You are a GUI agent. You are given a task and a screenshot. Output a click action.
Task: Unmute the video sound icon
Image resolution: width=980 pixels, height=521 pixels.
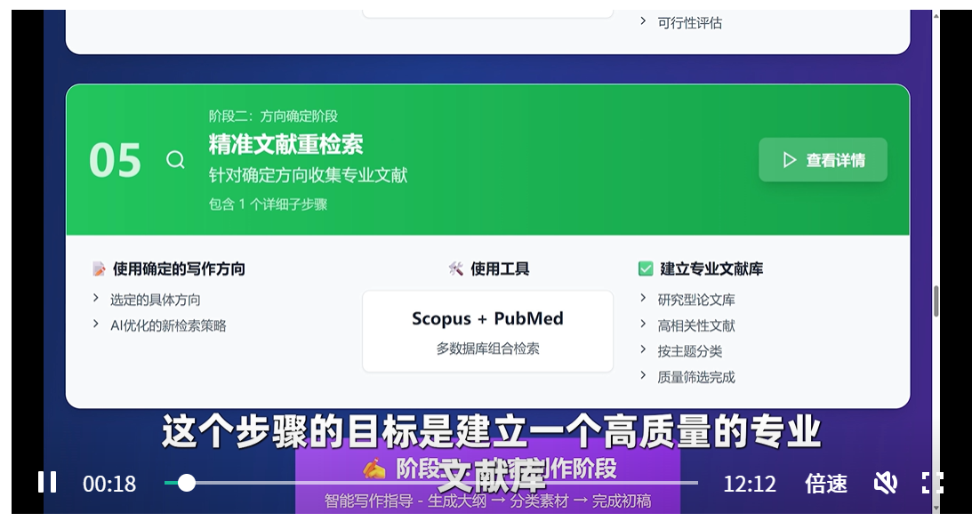[x=885, y=483]
